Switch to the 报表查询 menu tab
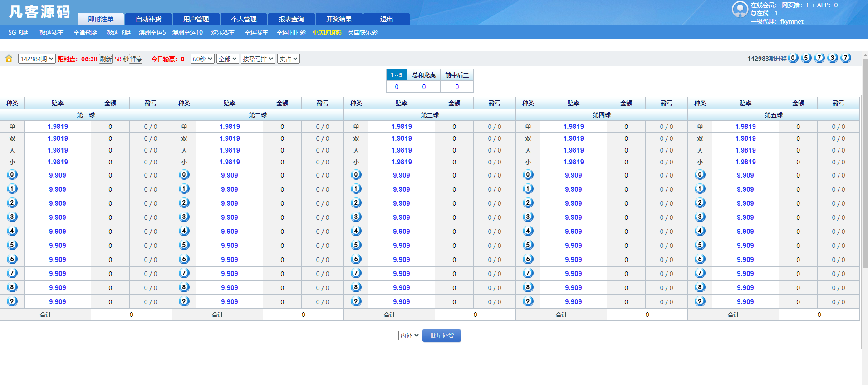The height and width of the screenshot is (385, 868). coord(291,19)
